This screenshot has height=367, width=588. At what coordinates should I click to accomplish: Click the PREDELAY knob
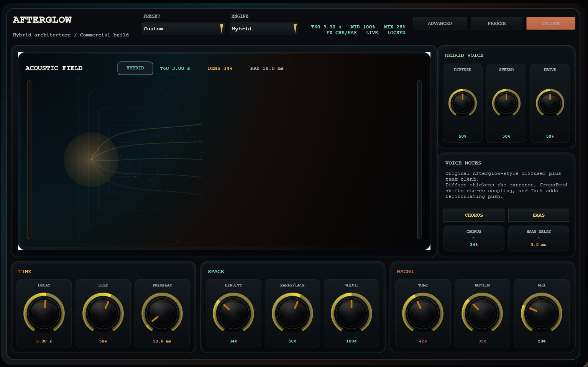pyautogui.click(x=162, y=313)
